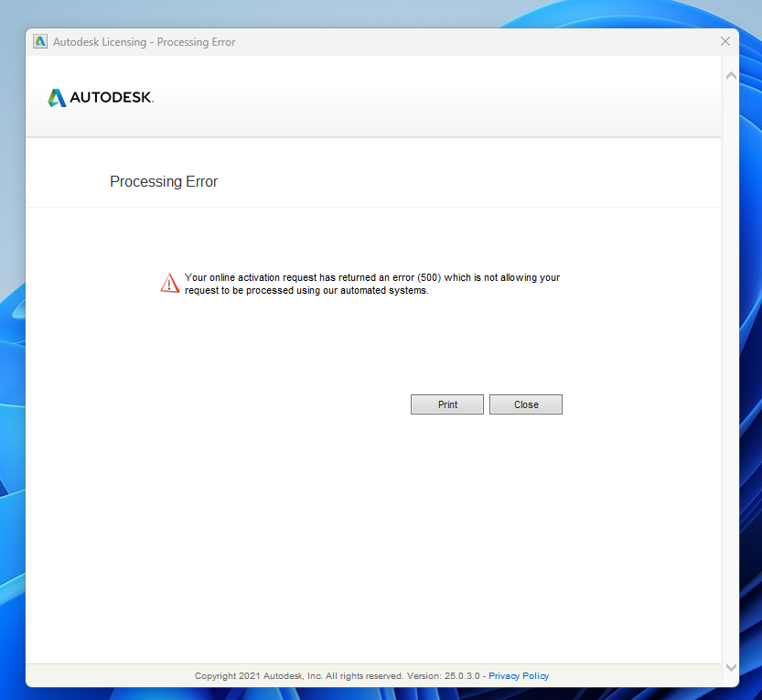This screenshot has width=762, height=700.
Task: Click the 'Processing Error' heading
Action: pyautogui.click(x=164, y=181)
